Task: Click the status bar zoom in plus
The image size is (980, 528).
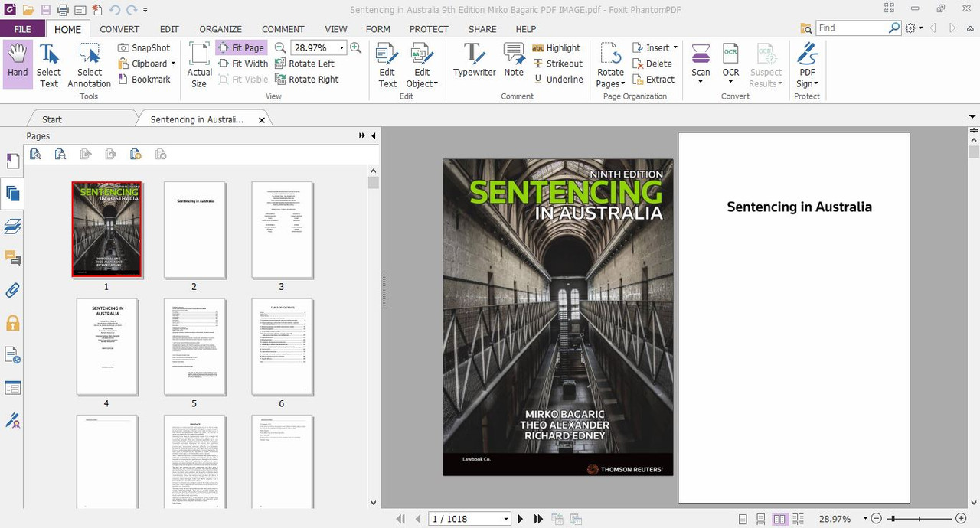Action: (x=961, y=519)
